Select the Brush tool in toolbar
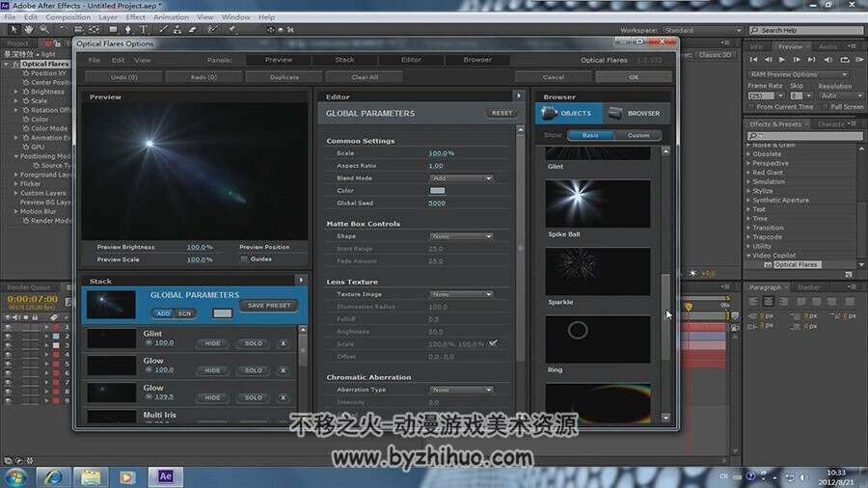Image resolution: width=868 pixels, height=488 pixels. 163,29
